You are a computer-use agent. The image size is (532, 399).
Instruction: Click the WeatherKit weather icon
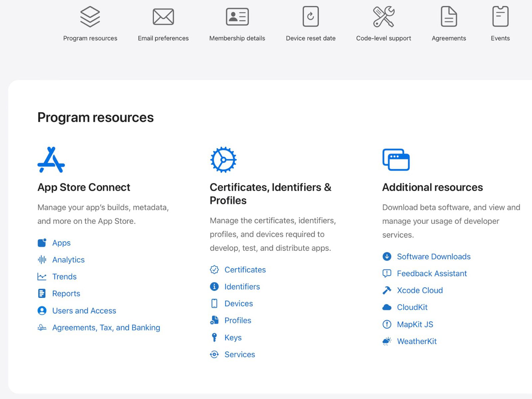(x=387, y=341)
